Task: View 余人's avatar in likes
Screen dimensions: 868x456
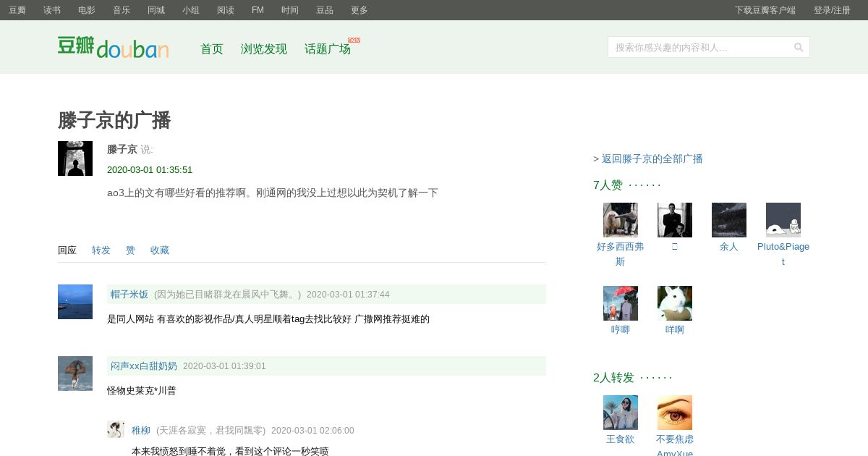Action: (729, 220)
